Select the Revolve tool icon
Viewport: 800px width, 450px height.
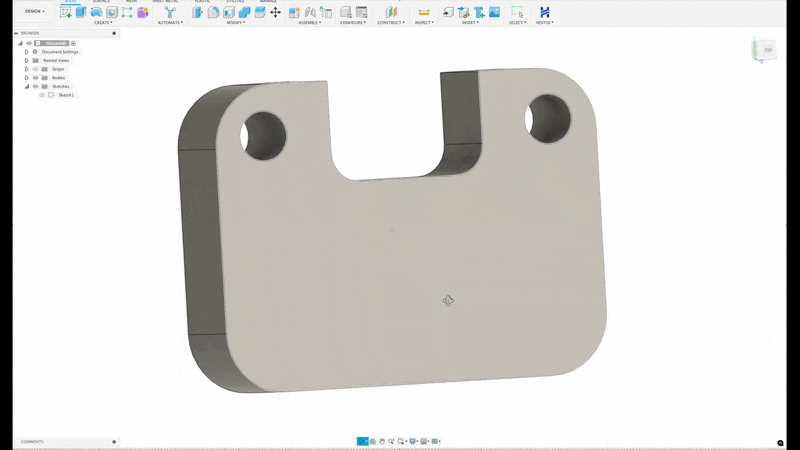[x=96, y=12]
